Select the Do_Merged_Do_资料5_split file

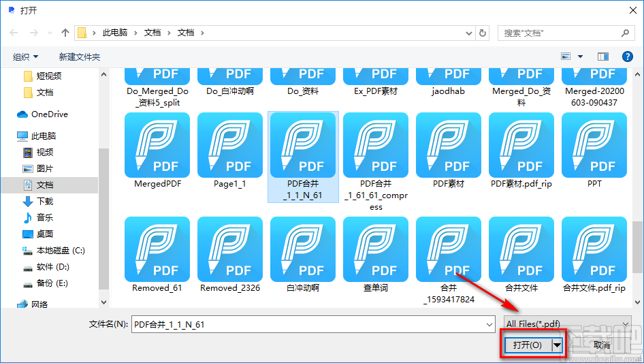click(x=157, y=88)
